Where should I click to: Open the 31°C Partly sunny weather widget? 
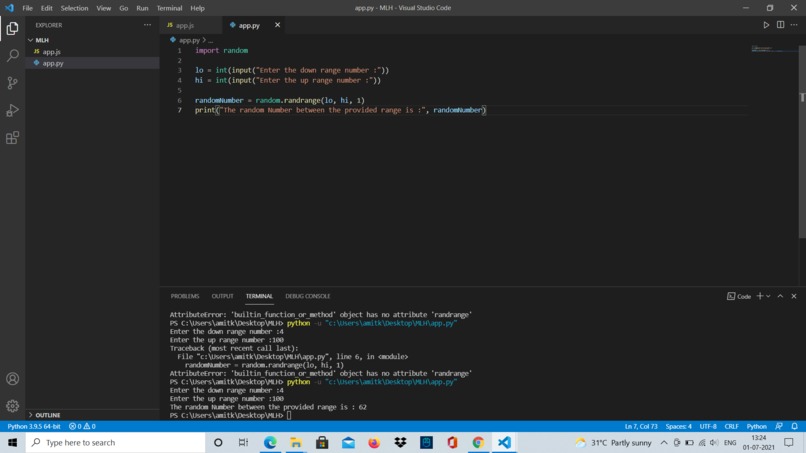coord(613,442)
